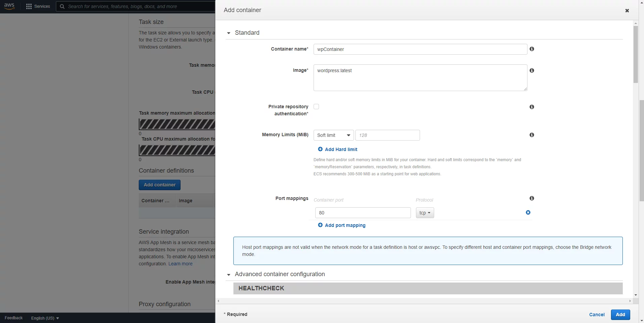Click the Required footnote text
The height and width of the screenshot is (323, 644).
(235, 314)
